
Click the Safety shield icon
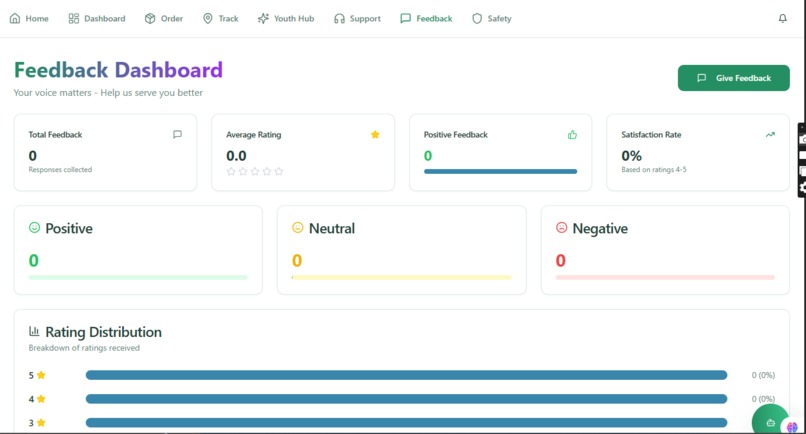pos(477,19)
